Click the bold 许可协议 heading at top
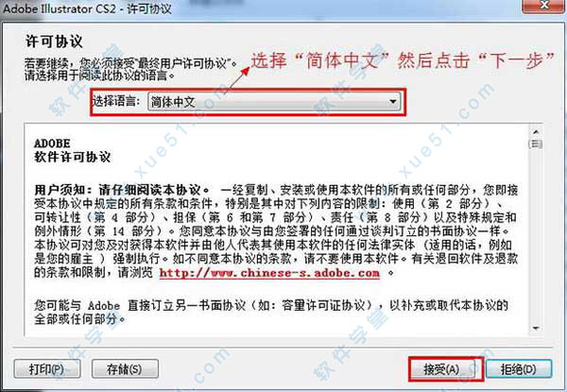This screenshot has width=567, height=392. click(54, 42)
